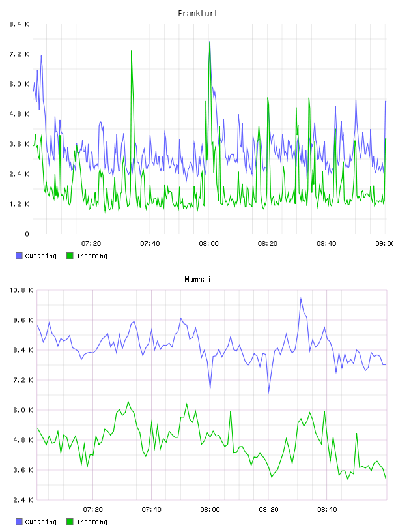The width and height of the screenshot is (396, 532).
Task: Click the 08:00 time label in the Mumbai chart
Action: (x=210, y=510)
